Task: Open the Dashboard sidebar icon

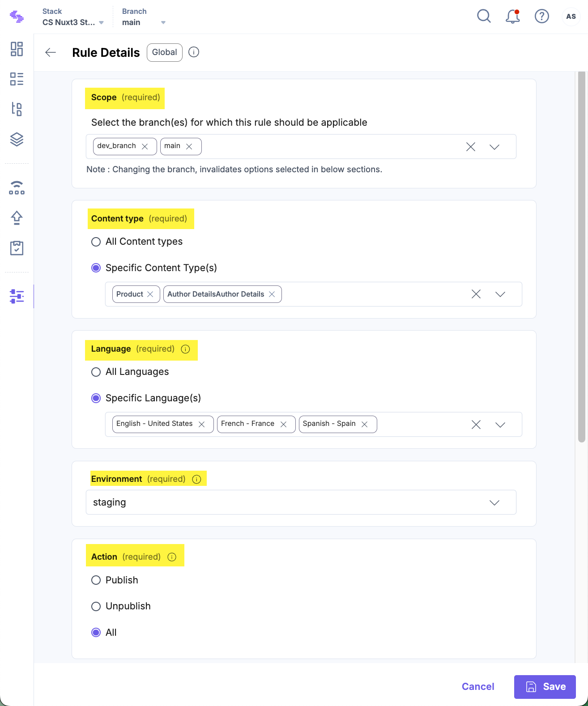Action: pos(17,49)
